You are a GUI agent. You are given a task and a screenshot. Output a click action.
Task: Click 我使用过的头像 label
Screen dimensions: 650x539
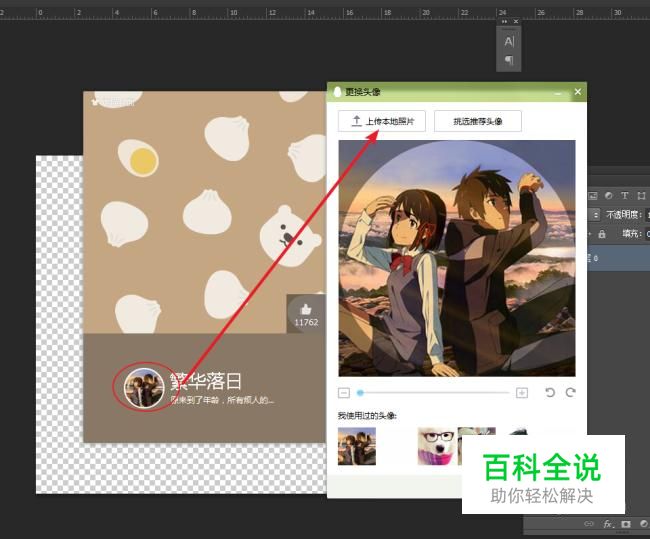(367, 415)
